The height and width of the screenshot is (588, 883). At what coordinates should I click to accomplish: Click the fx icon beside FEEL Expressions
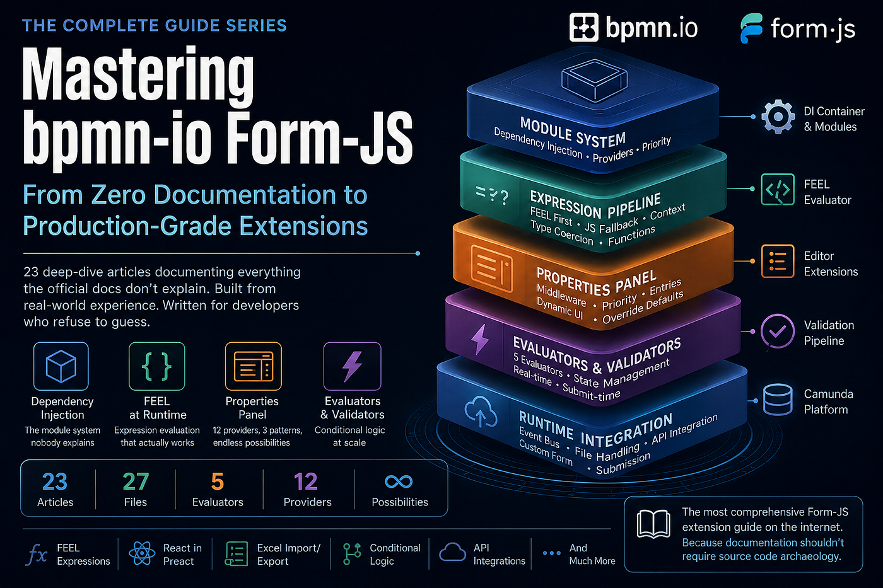coord(37,555)
